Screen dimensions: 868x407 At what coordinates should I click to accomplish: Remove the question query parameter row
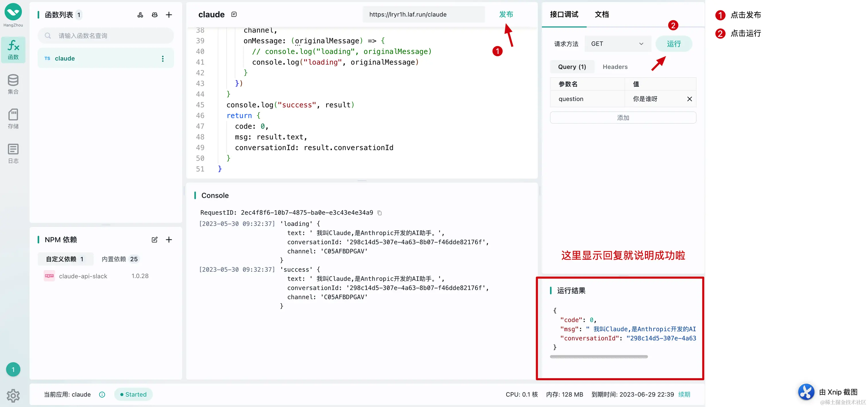[x=689, y=99]
